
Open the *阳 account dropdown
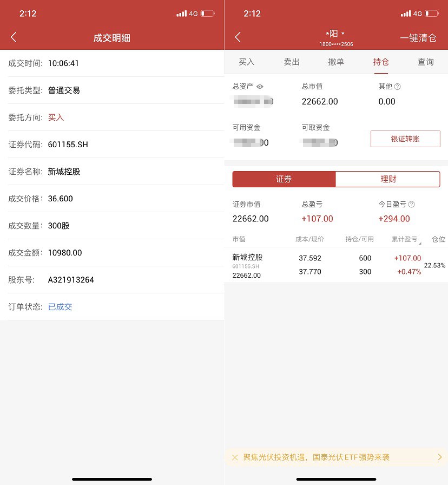[x=335, y=33]
